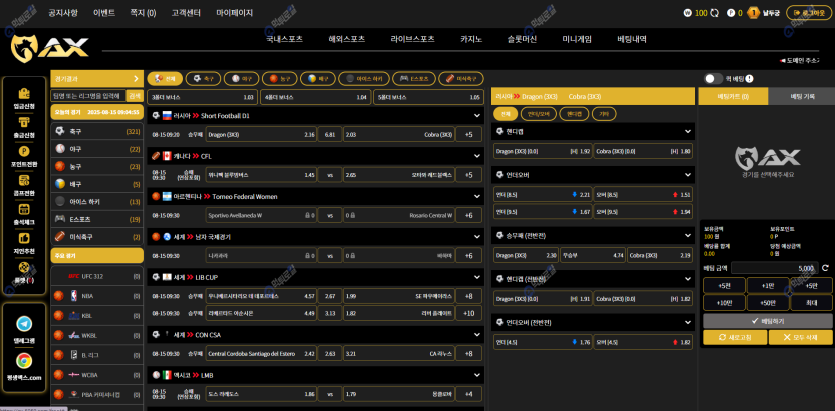Click the refresh icon beside betting amount
The image size is (835, 411).
(x=825, y=268)
